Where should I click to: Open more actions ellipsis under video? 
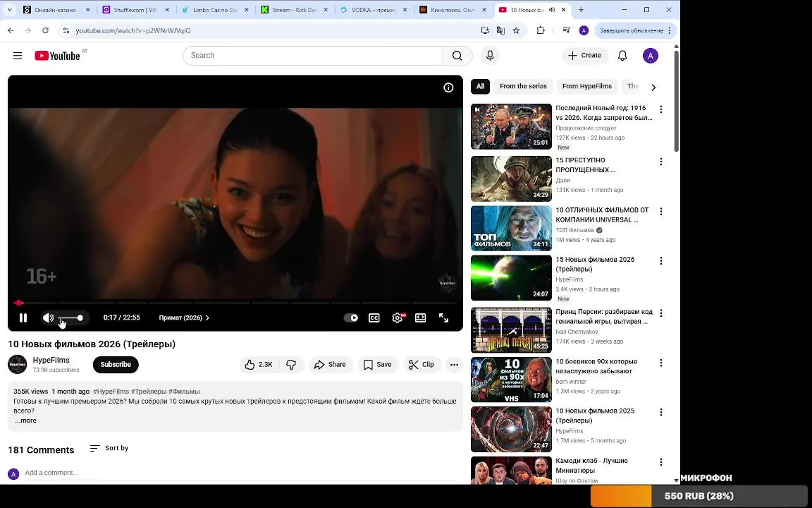point(454,364)
